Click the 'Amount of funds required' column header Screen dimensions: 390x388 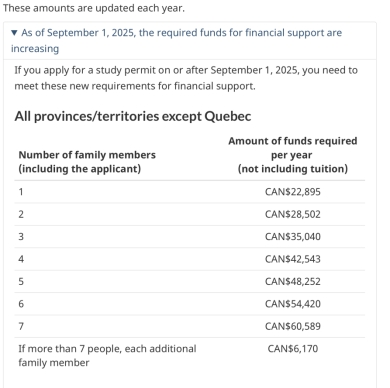pos(293,155)
